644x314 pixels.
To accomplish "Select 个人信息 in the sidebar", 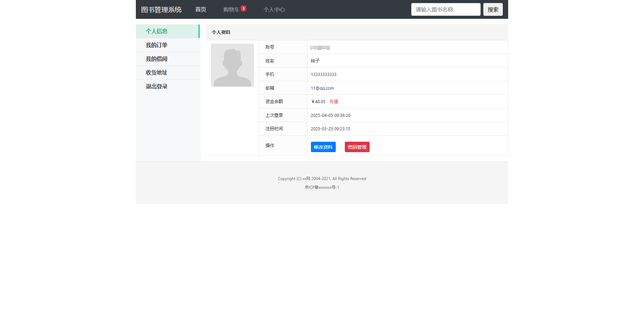I will pos(168,31).
